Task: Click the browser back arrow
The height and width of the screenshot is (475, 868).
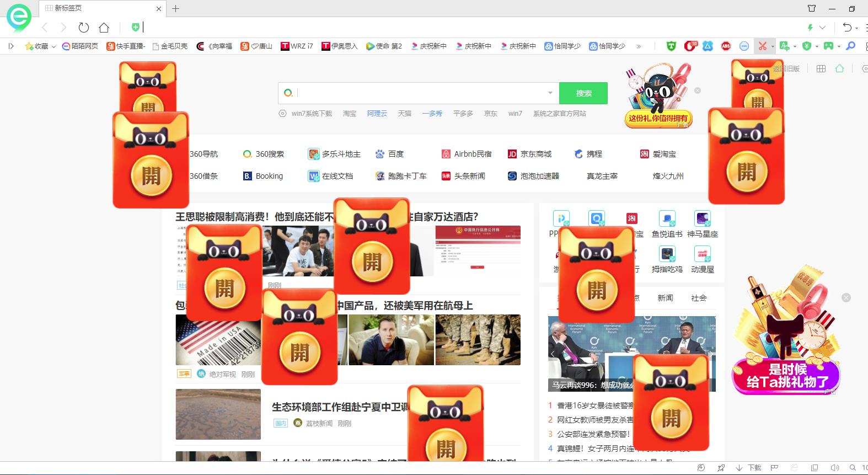Action: [45, 28]
